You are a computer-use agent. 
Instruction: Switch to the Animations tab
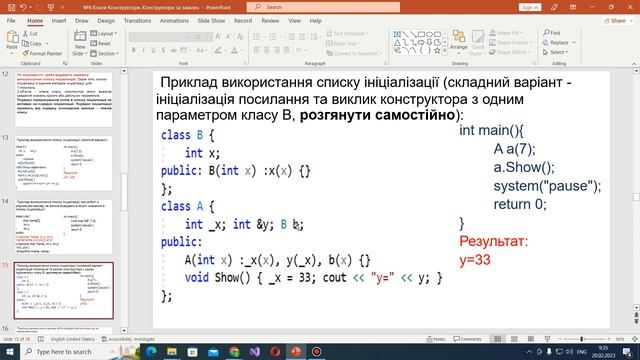coord(174,21)
